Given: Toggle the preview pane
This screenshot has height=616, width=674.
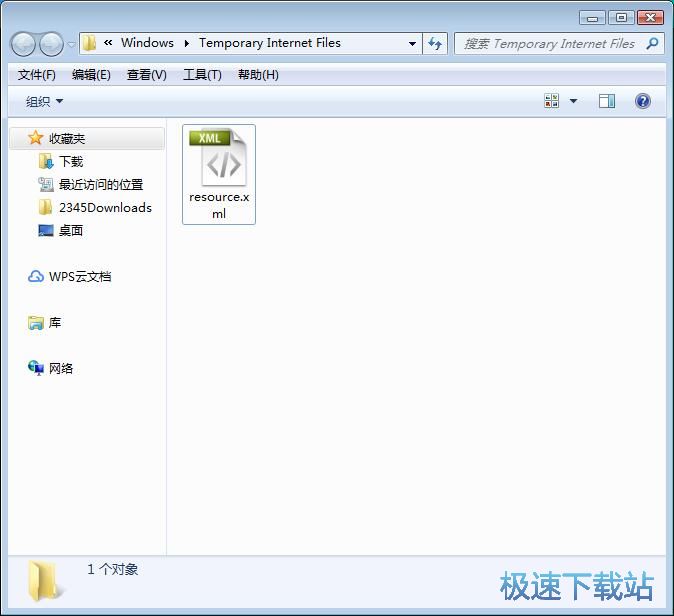Looking at the screenshot, I should 607,101.
